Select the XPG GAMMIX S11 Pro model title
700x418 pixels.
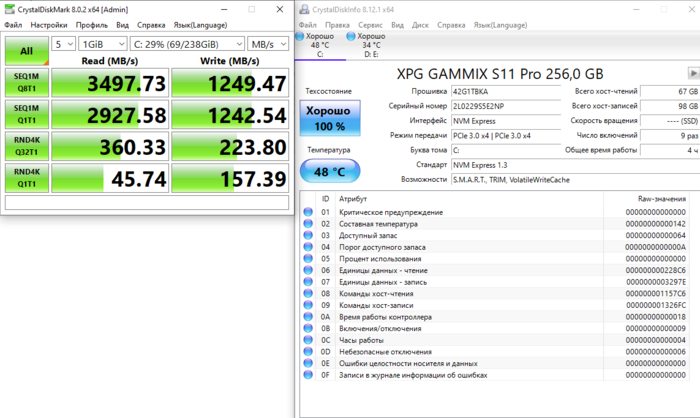coord(500,74)
